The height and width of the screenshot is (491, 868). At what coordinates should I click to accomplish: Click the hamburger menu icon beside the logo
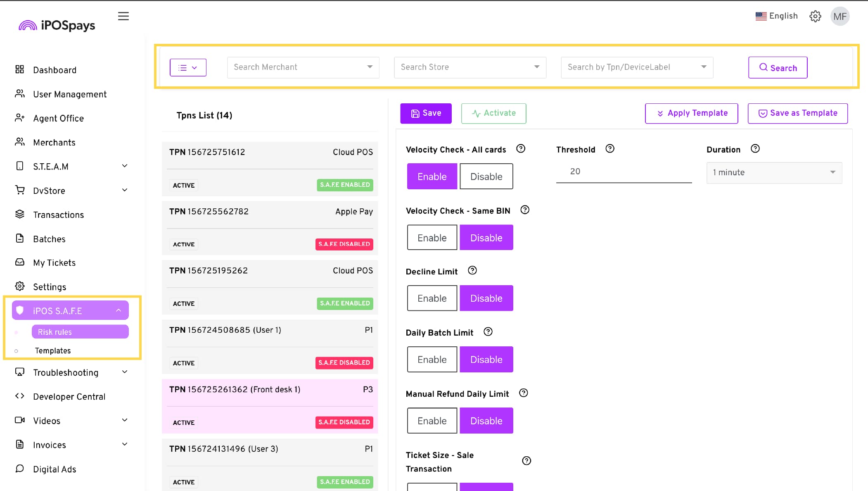(x=123, y=16)
